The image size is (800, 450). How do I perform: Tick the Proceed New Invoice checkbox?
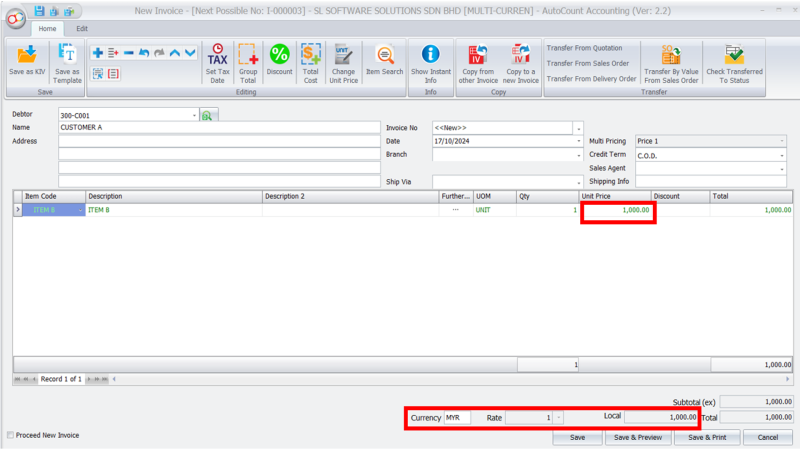tap(10, 435)
